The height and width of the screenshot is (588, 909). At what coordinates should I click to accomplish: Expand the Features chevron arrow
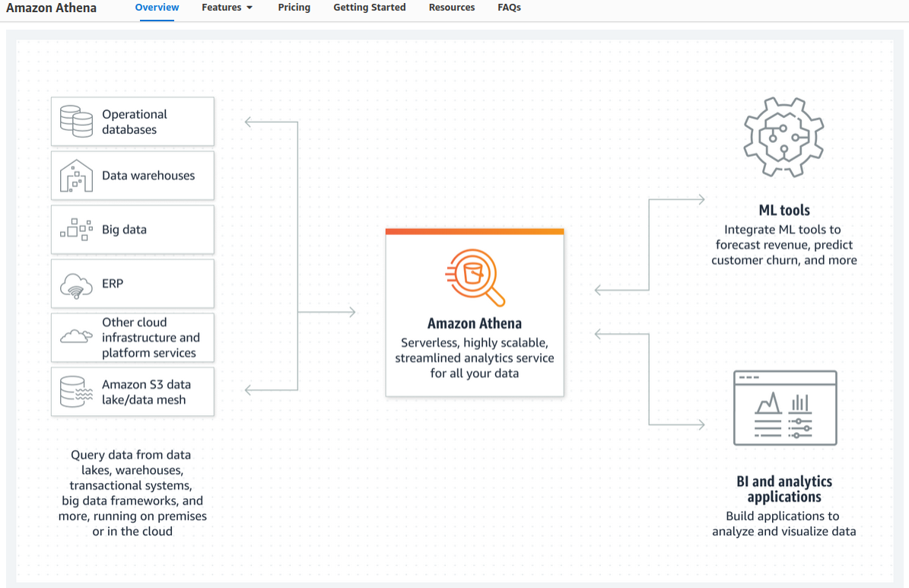(250, 7)
